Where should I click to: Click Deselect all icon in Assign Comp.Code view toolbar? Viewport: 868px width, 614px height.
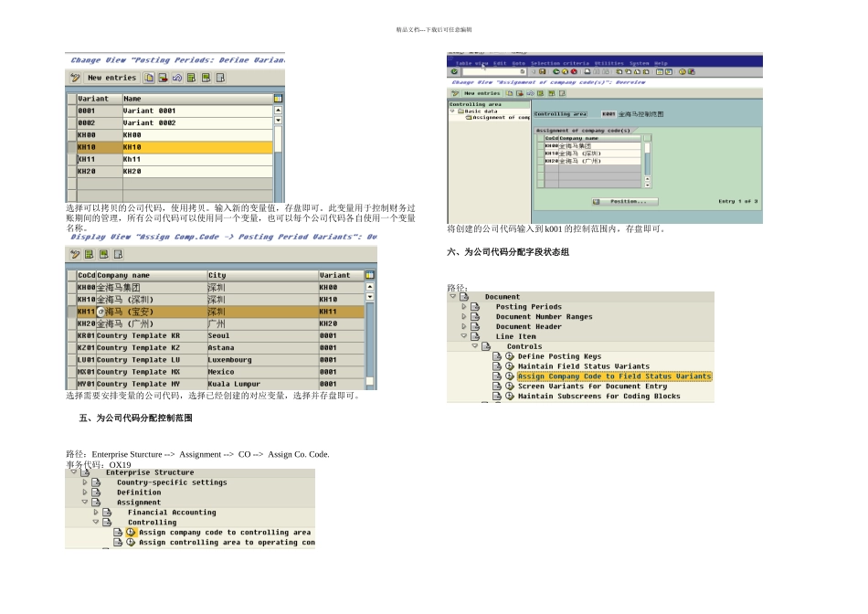118,255
